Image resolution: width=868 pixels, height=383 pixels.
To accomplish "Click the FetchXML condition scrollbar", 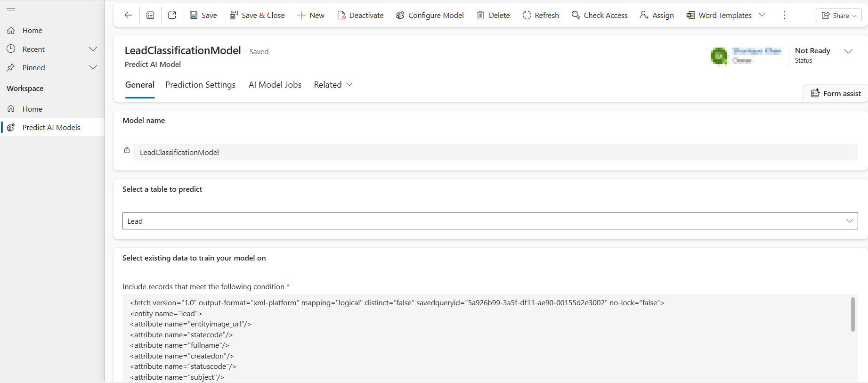I will point(852,314).
